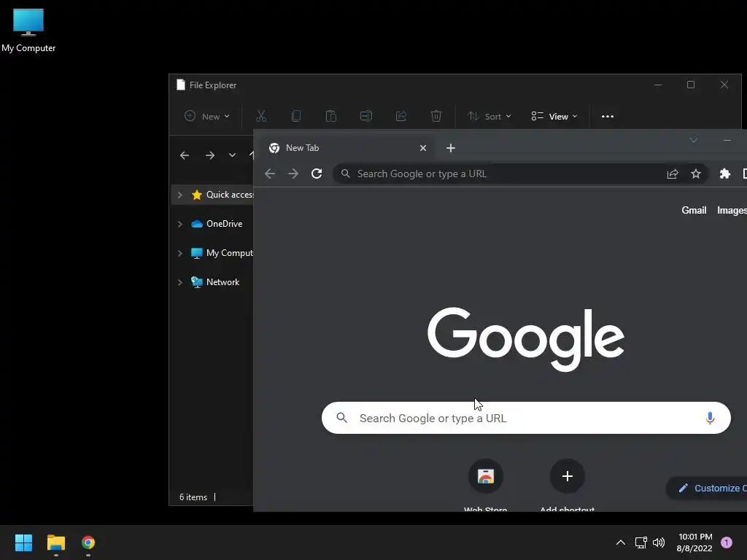Click the Share icon in File Explorer toolbar

pos(401,116)
